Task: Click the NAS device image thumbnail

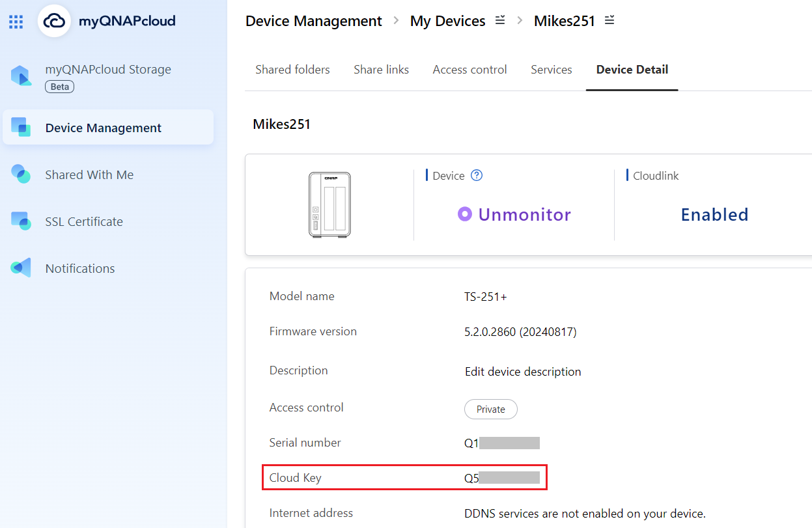Action: click(x=329, y=204)
